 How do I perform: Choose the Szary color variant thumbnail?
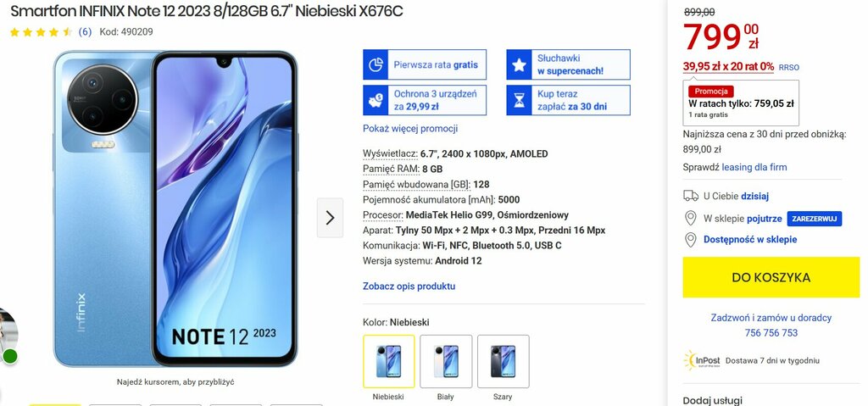(503, 361)
